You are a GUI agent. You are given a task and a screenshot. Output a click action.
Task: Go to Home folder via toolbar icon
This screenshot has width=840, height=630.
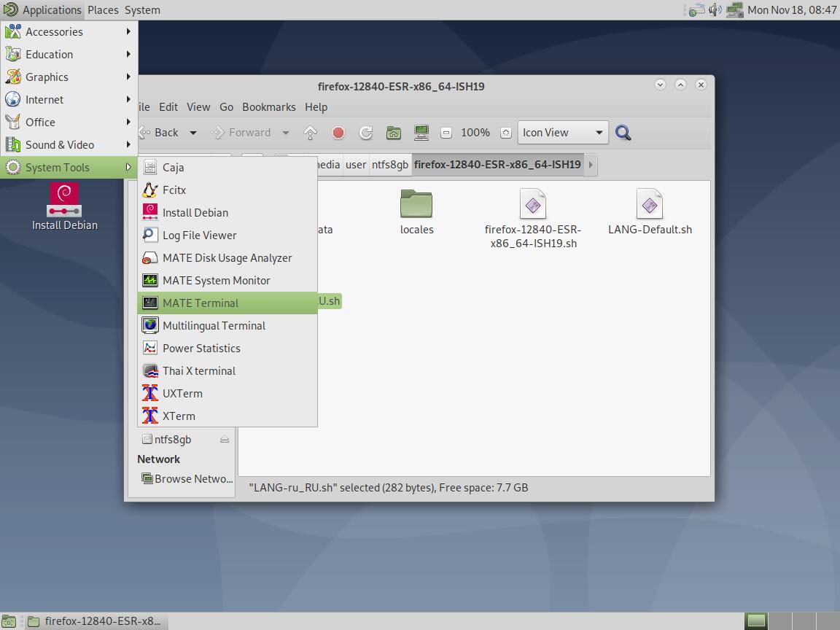click(x=394, y=133)
